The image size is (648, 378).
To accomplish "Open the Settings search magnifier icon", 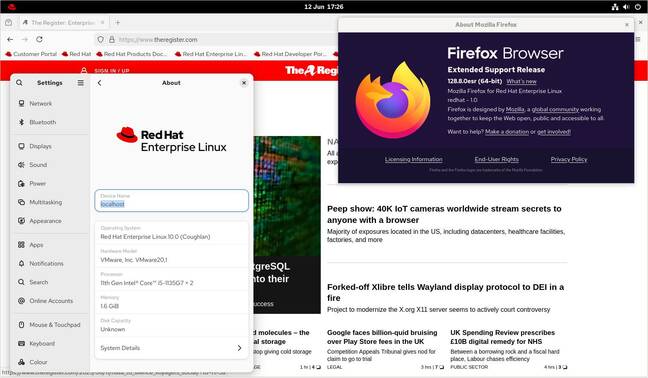I will [19, 83].
